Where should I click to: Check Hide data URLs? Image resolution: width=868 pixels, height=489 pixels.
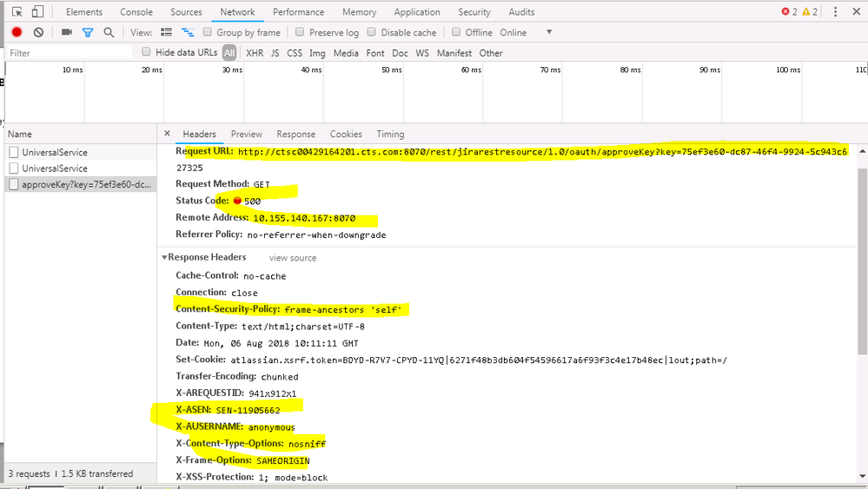click(x=146, y=52)
